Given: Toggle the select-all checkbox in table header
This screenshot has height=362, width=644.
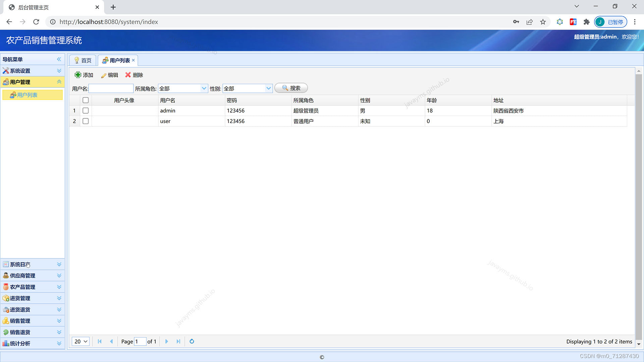Looking at the screenshot, I should point(86,100).
